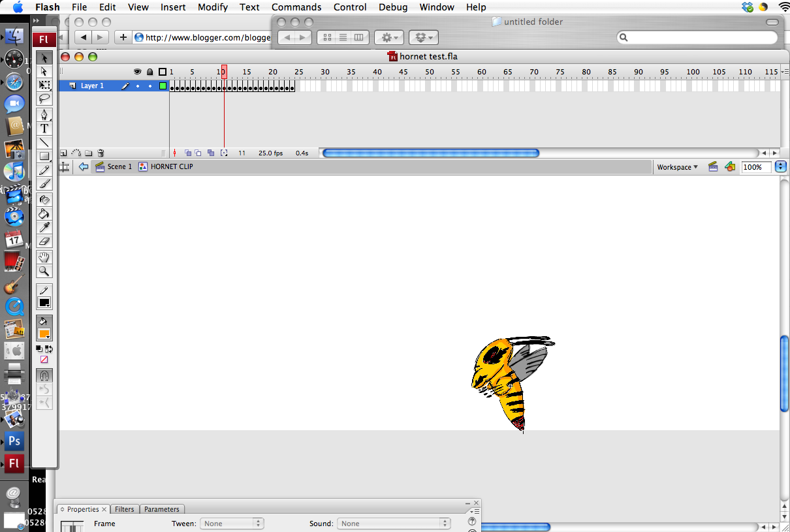Select the Pen tool in toolbox
The width and height of the screenshot is (790, 532).
[44, 115]
